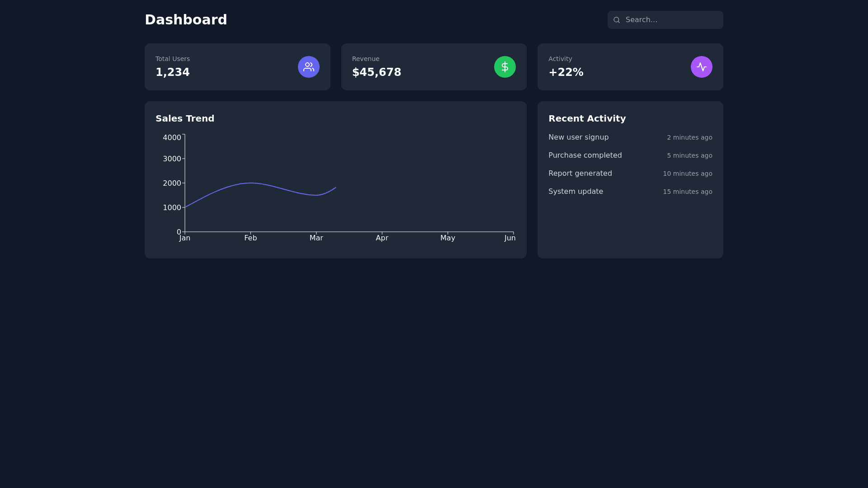Open the Purchase completed activity item
The height and width of the screenshot is (488, 868).
585,155
